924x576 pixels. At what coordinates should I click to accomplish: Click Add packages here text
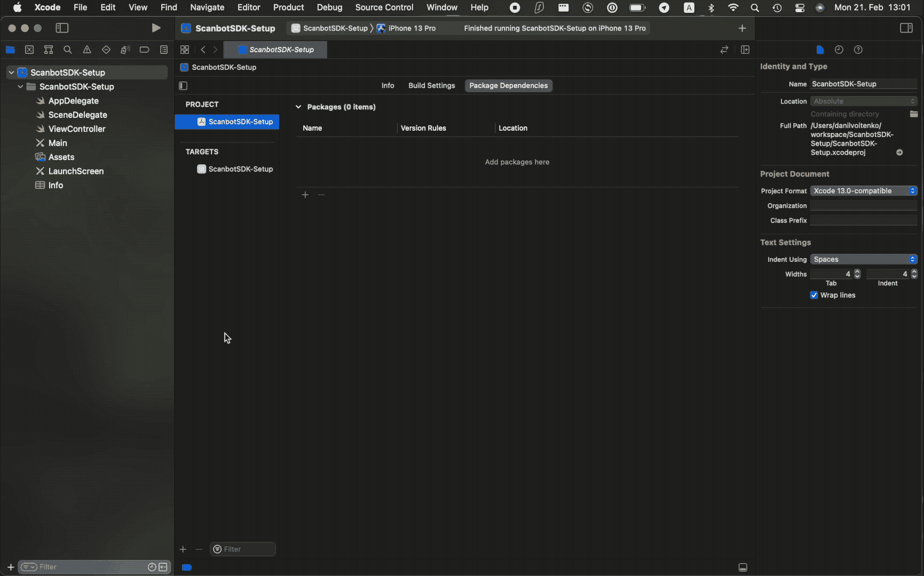[516, 162]
